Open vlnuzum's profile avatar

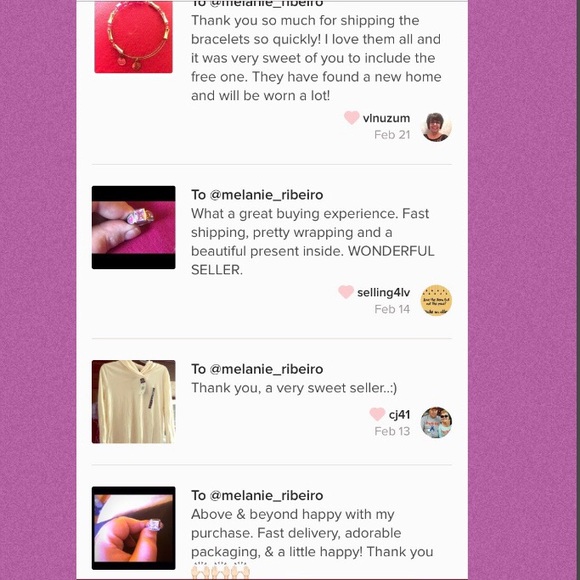(x=436, y=127)
